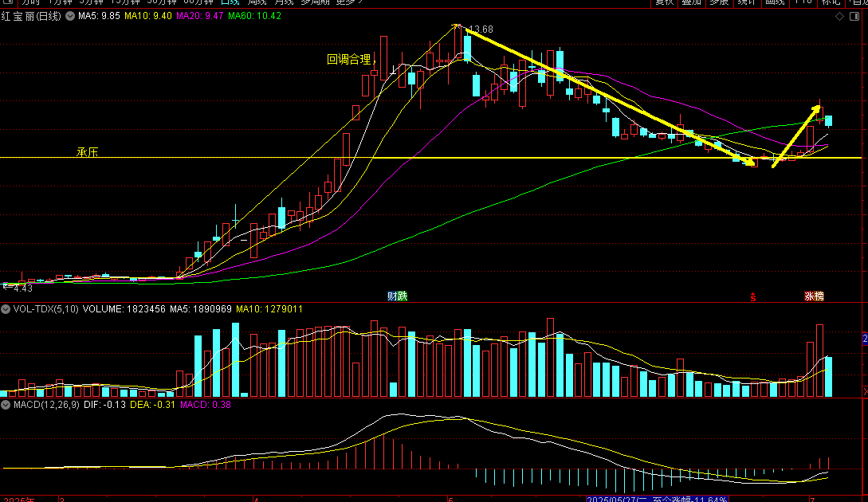Open the 标记 toolbar button
868x502 pixels.
[x=831, y=2]
